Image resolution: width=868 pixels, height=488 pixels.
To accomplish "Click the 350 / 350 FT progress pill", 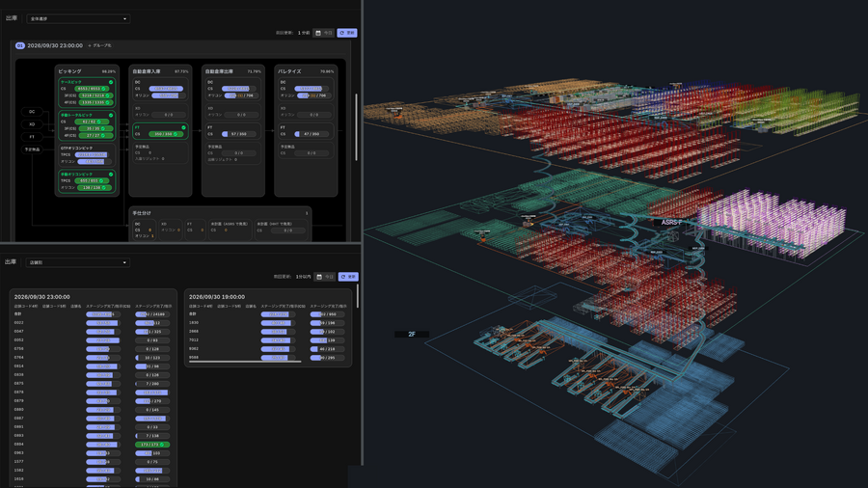I will pos(166,134).
